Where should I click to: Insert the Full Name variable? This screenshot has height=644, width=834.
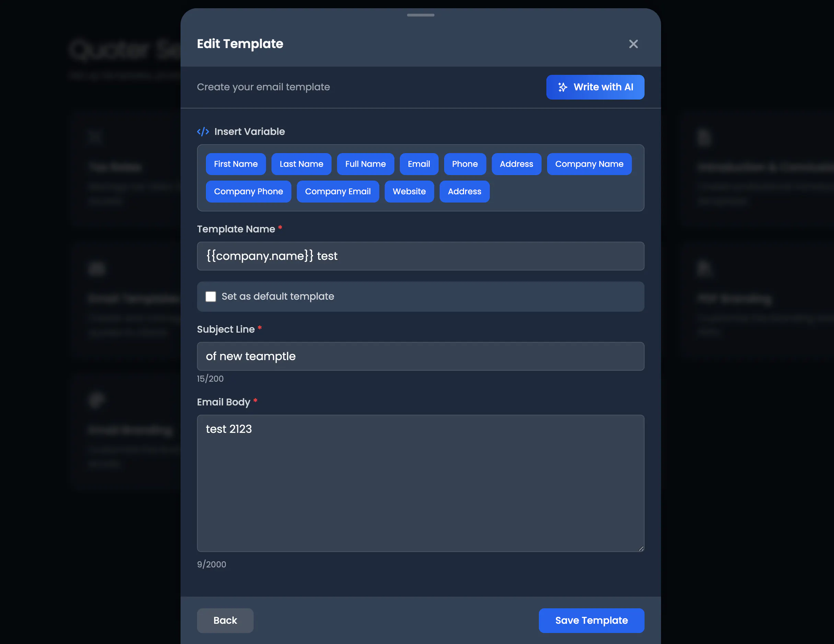point(366,164)
